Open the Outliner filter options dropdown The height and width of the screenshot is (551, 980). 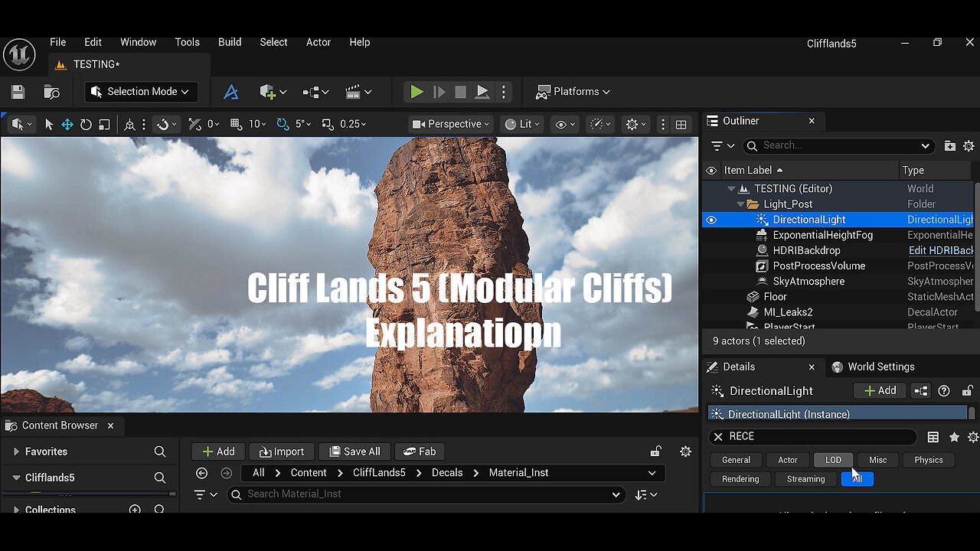tap(723, 145)
